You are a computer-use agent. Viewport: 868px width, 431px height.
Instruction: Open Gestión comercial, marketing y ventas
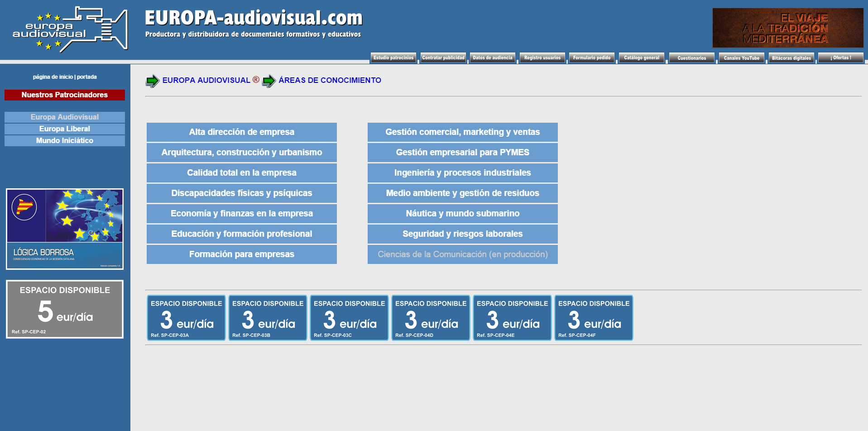point(463,132)
